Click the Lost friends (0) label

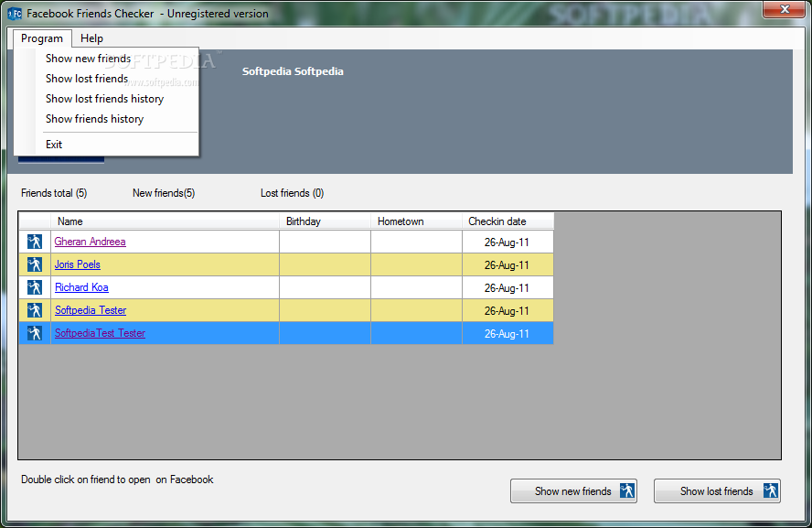click(x=292, y=193)
